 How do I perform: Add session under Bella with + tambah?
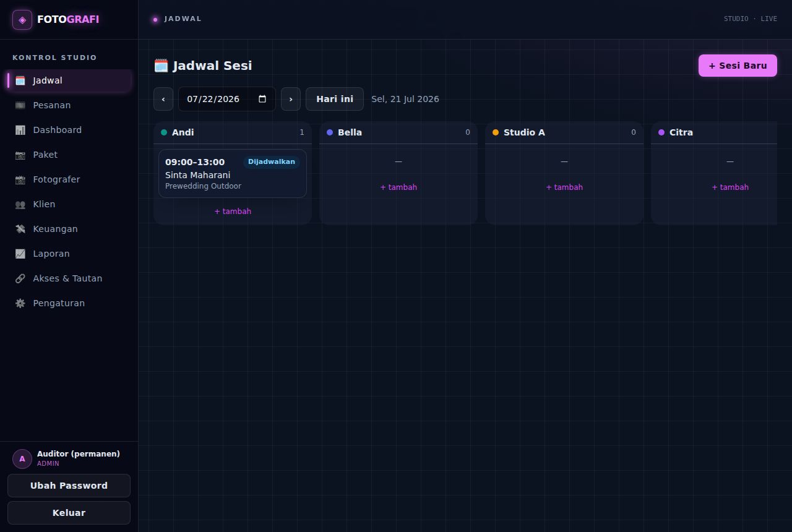(x=398, y=187)
